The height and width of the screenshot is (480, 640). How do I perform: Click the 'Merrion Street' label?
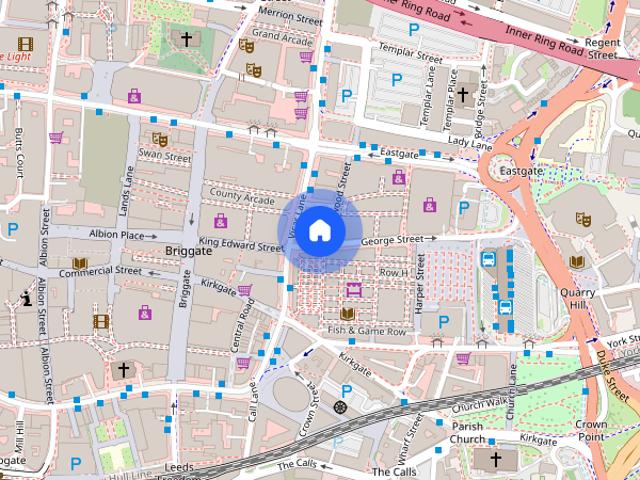(x=290, y=15)
